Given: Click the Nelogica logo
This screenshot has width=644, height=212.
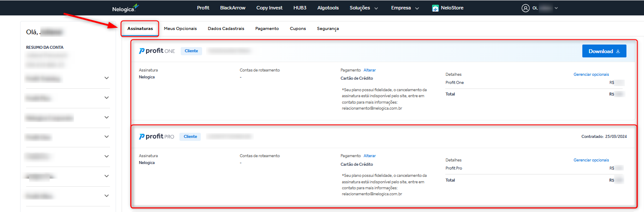Looking at the screenshot, I should [x=125, y=8].
